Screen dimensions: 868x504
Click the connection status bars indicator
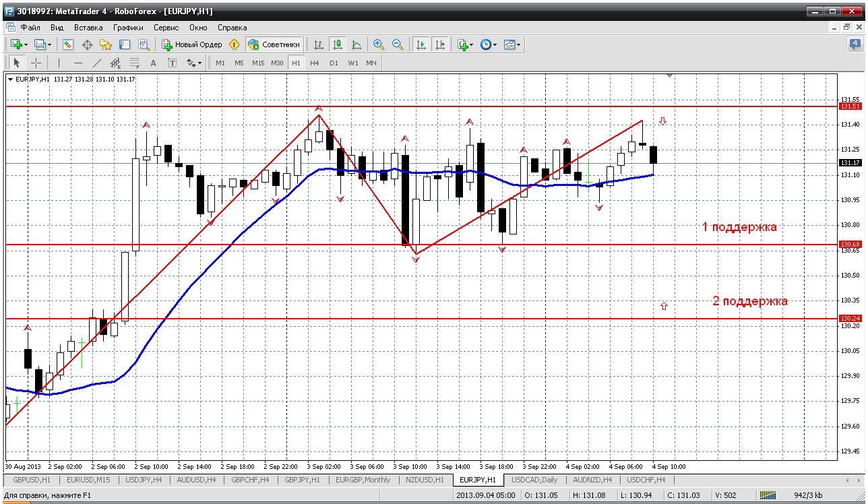768,495
